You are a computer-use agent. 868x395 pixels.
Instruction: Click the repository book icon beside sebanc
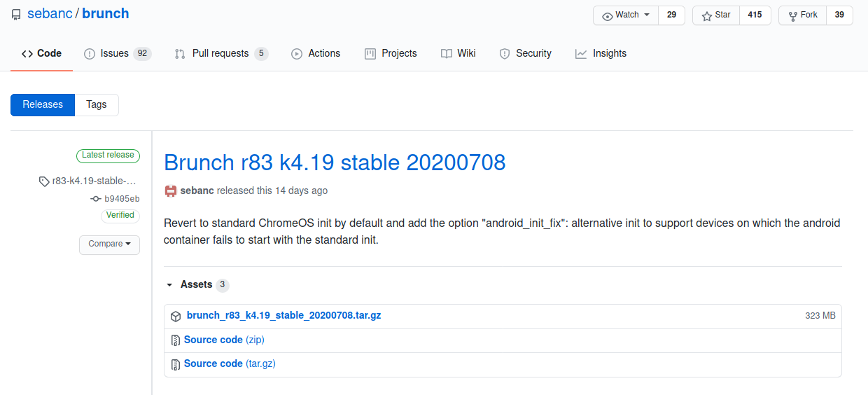16,14
